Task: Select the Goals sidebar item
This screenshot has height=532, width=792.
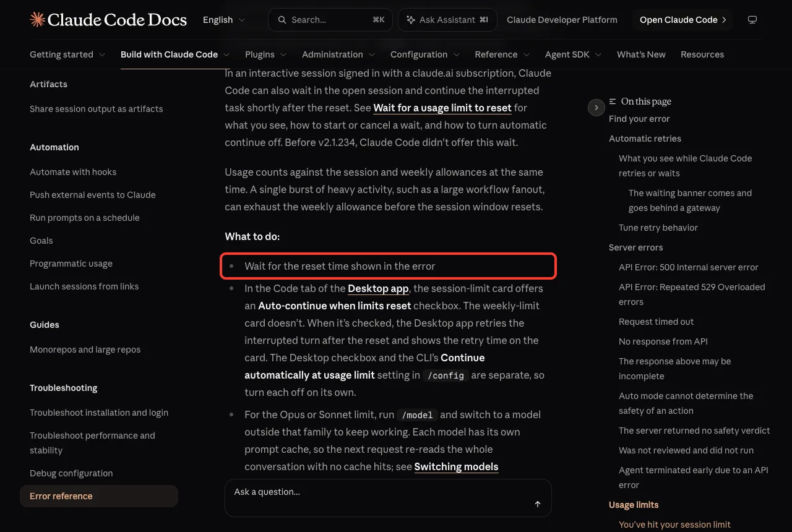Action: [x=41, y=241]
